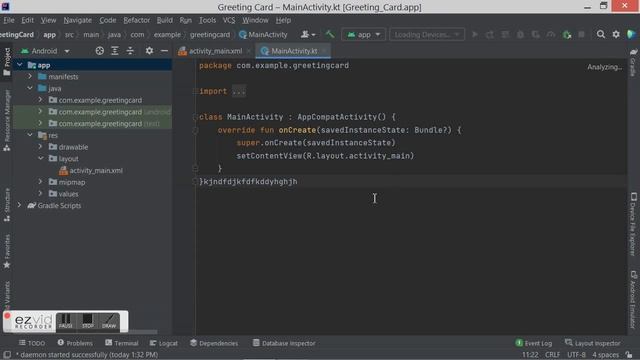This screenshot has height=360, width=640.
Task: Open Database Inspector tool window
Action: [x=284, y=343]
